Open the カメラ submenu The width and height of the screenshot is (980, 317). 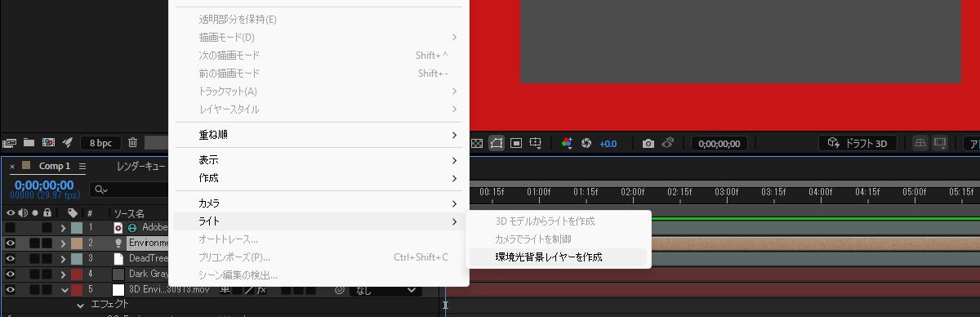318,203
